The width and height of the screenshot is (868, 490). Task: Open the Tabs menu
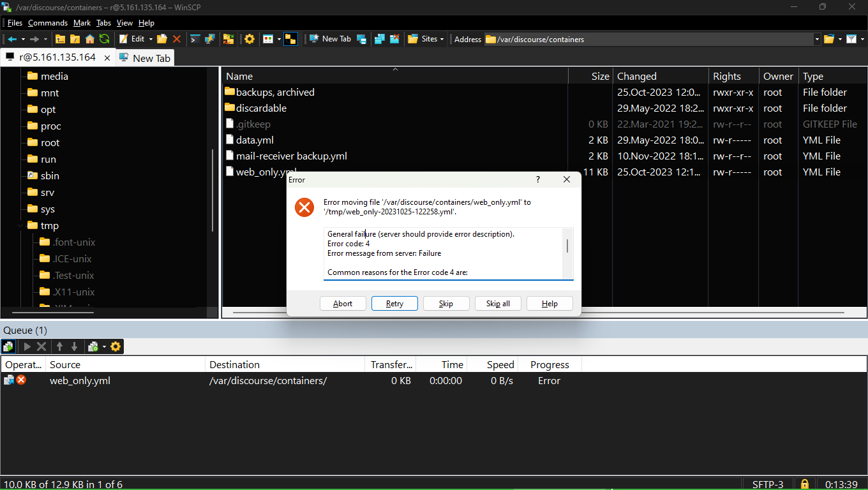point(103,23)
